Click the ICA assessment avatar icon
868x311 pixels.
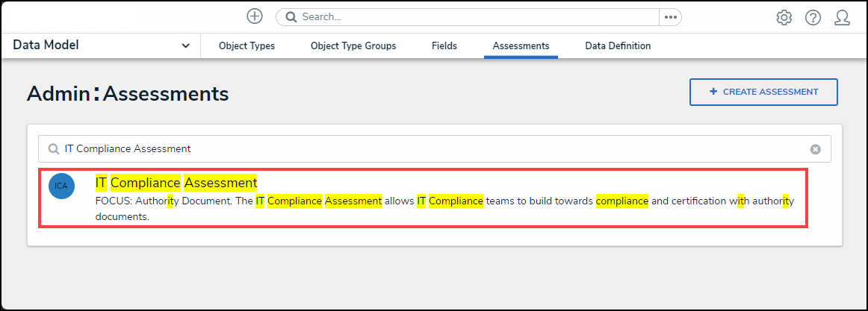(x=61, y=186)
